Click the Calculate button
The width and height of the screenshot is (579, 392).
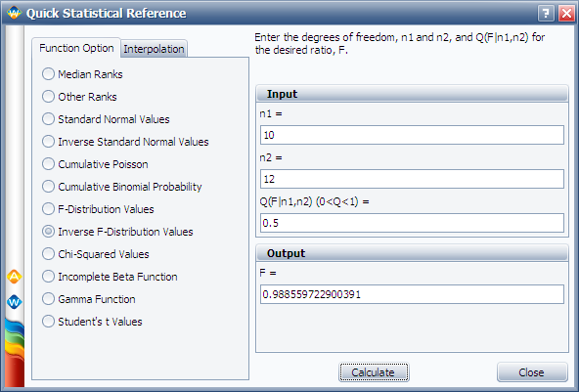tap(374, 372)
